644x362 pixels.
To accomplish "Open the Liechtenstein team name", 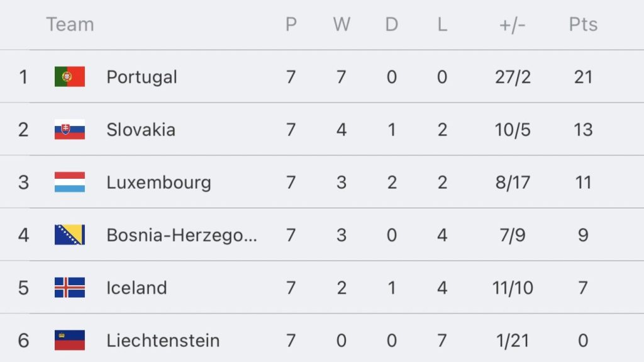I will [x=163, y=340].
